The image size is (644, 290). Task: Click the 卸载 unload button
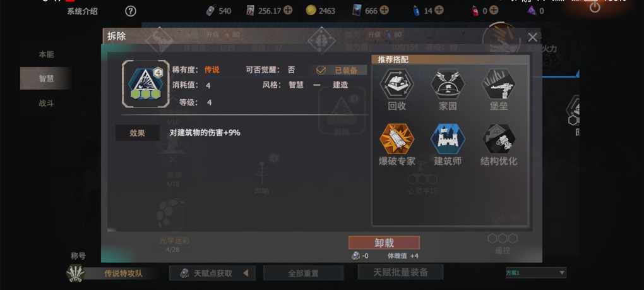point(384,243)
